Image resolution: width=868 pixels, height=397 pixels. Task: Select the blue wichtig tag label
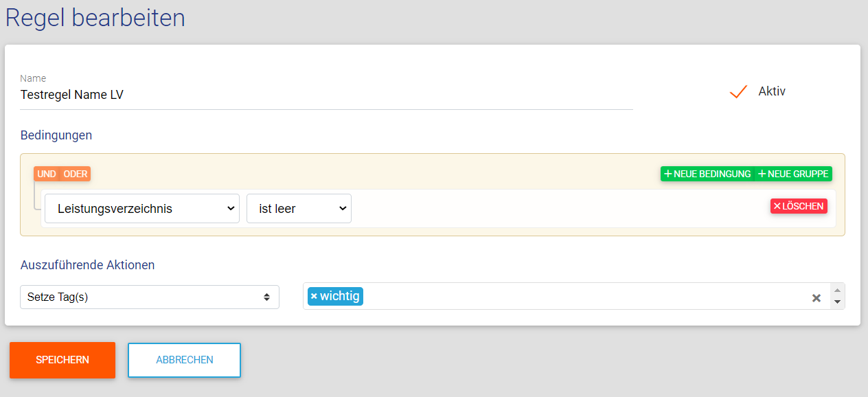[339, 297]
